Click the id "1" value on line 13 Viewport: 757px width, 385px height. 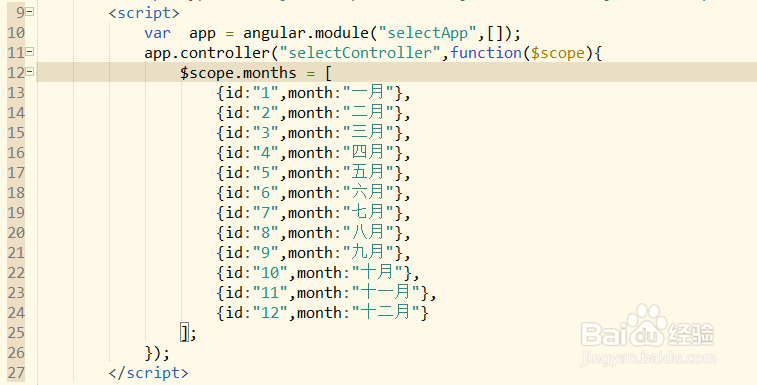(266, 93)
